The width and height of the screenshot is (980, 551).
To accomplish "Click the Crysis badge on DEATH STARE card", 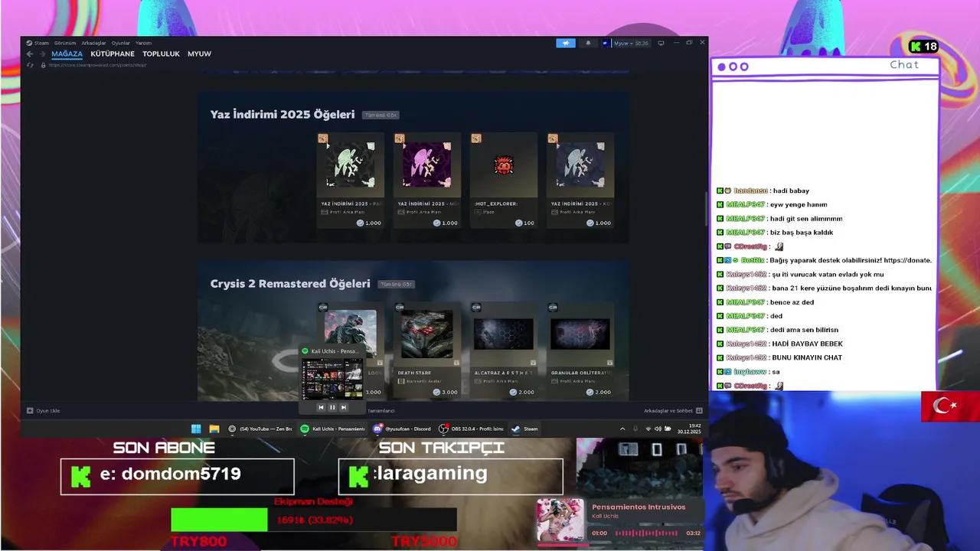I will pos(400,307).
